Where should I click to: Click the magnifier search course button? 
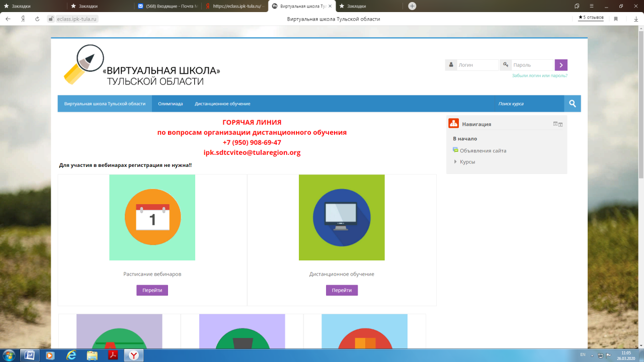coord(572,104)
